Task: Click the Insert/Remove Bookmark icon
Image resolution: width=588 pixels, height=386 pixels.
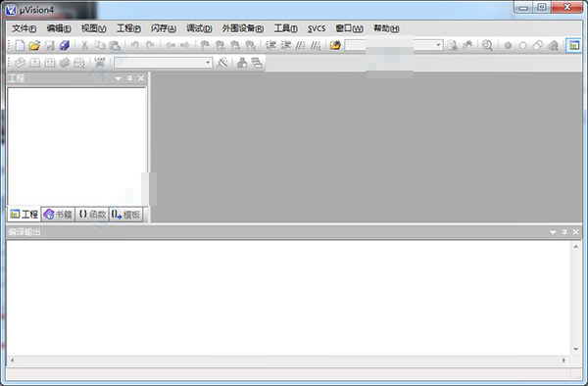Action: 205,45
